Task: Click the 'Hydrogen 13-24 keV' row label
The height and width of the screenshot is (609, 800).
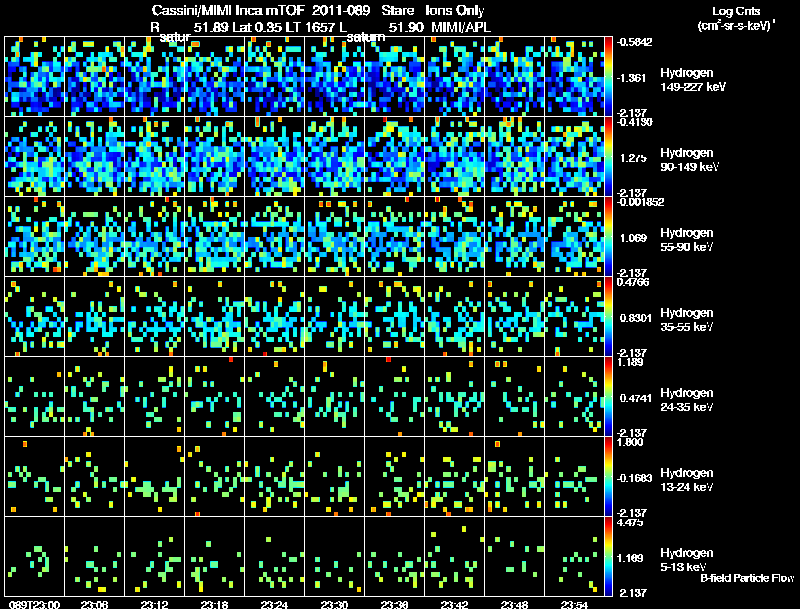Action: pyautogui.click(x=687, y=480)
